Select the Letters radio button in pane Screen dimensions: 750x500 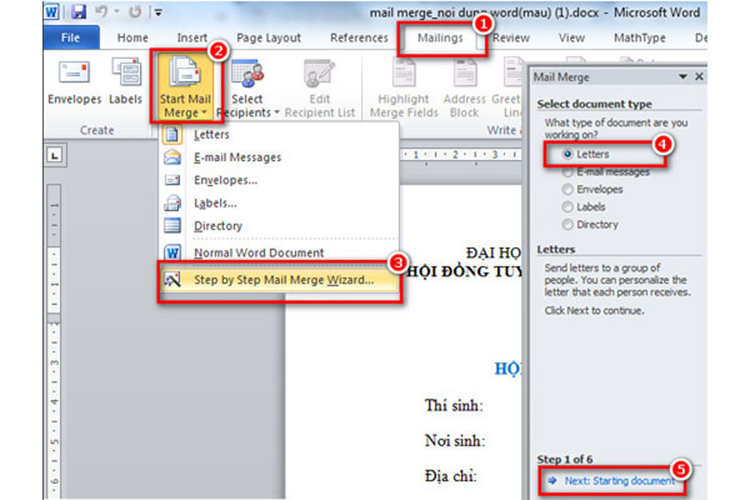[x=567, y=154]
